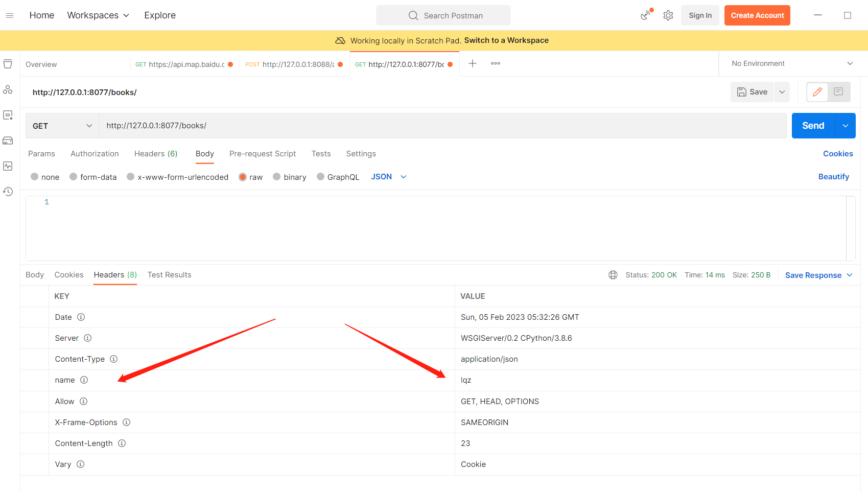Click info icon next to Date header
The height and width of the screenshot is (493, 868).
click(81, 317)
